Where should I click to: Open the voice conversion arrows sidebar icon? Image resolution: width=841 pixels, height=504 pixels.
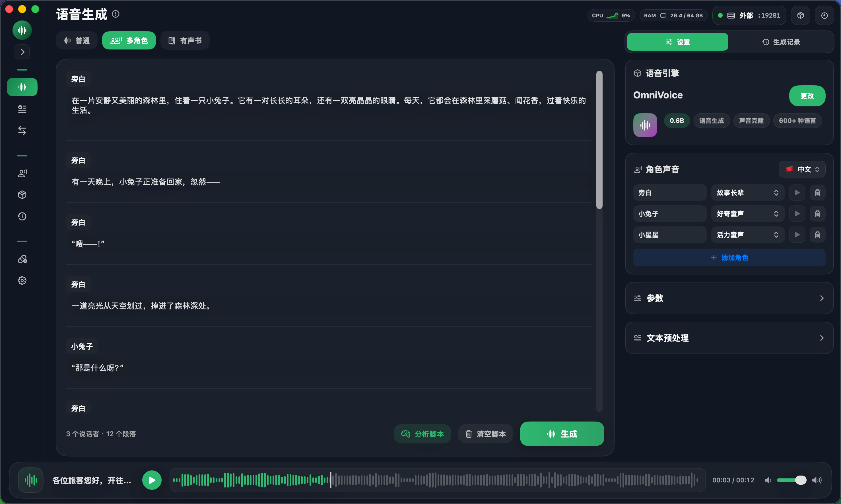point(22,131)
